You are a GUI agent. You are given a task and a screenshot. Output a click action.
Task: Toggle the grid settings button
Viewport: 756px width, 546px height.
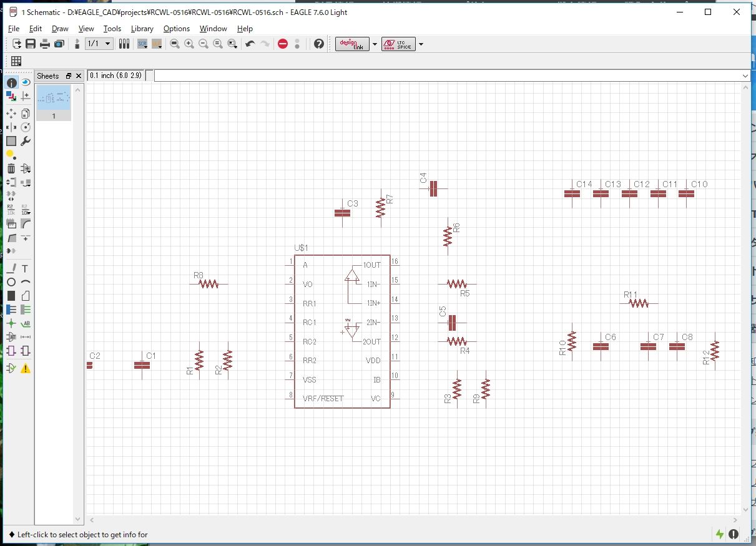[x=16, y=61]
